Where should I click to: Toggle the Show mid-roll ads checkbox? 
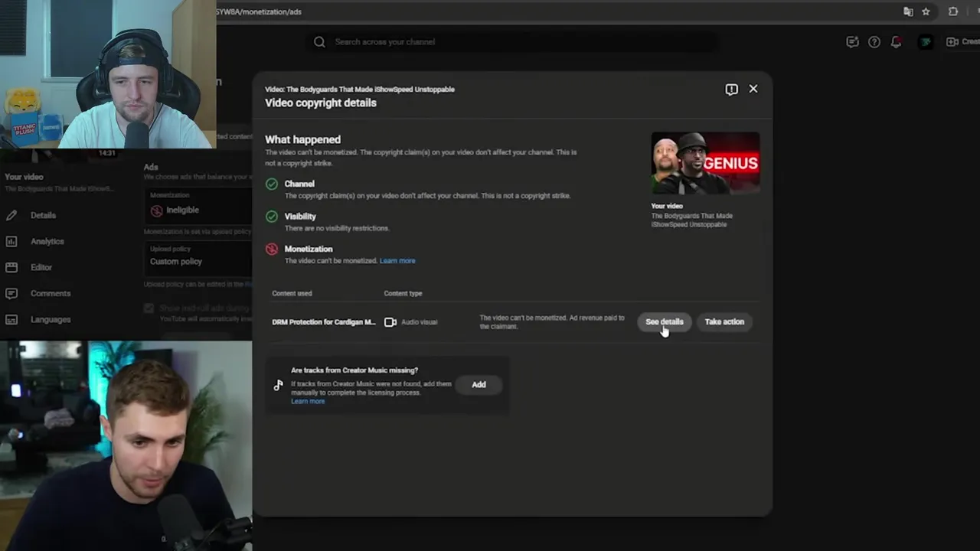point(149,308)
